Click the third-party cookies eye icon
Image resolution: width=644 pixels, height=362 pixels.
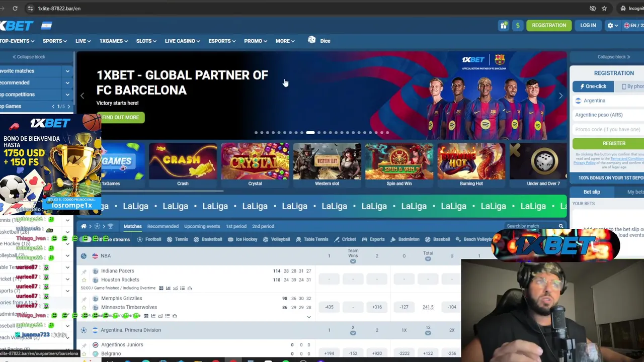click(x=593, y=8)
